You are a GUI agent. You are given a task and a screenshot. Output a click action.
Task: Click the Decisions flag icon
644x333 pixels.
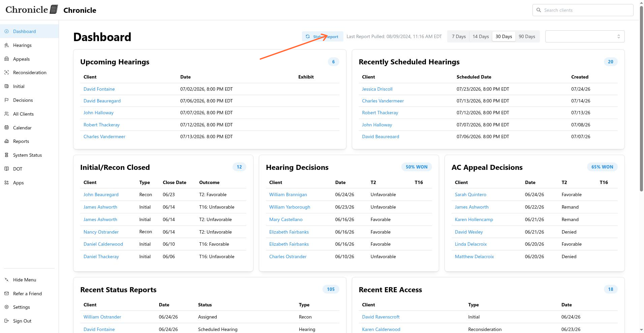click(6, 100)
